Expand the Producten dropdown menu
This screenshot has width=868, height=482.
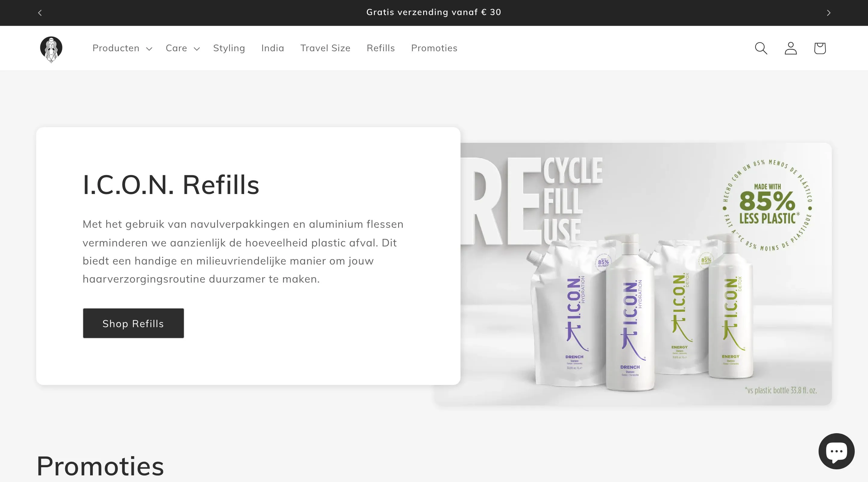point(122,48)
